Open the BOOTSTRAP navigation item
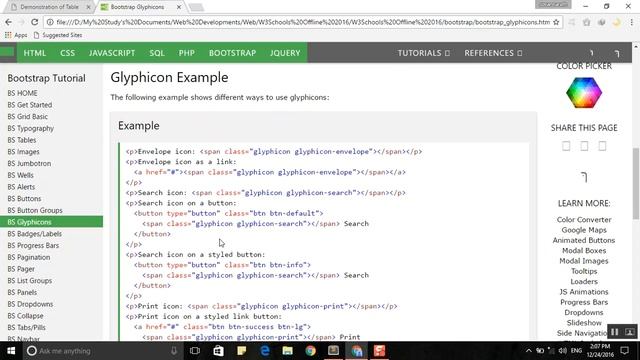The image size is (640, 360). pyautogui.click(x=232, y=53)
